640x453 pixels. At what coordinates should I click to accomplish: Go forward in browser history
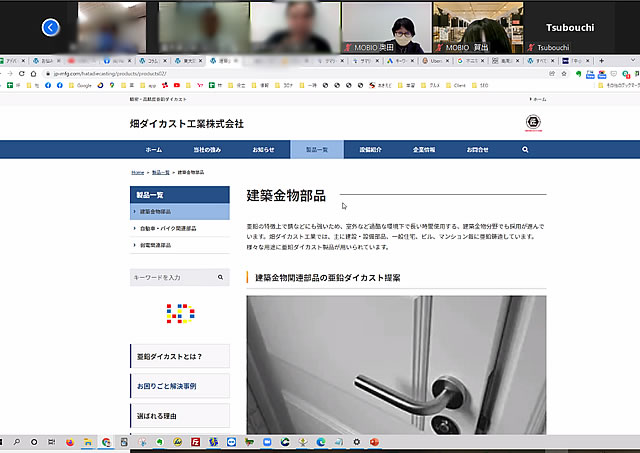(x=10, y=73)
